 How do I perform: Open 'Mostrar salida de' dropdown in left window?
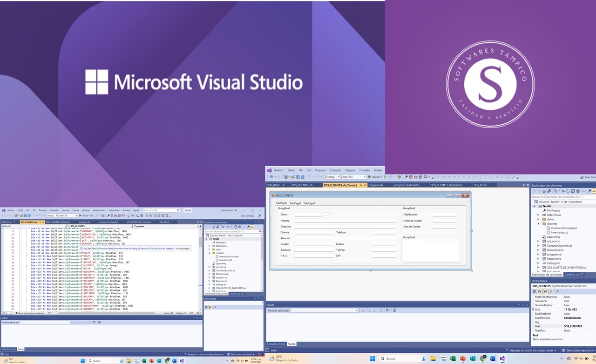coord(46,322)
